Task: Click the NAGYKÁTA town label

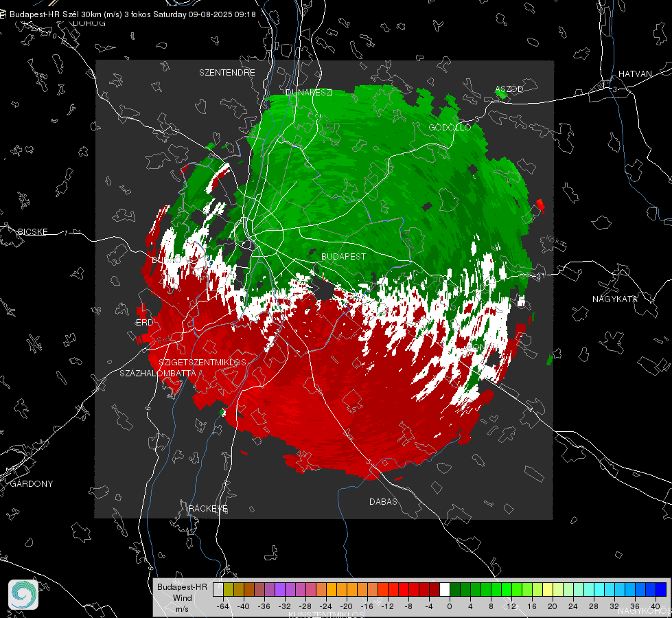Action: pos(615,299)
